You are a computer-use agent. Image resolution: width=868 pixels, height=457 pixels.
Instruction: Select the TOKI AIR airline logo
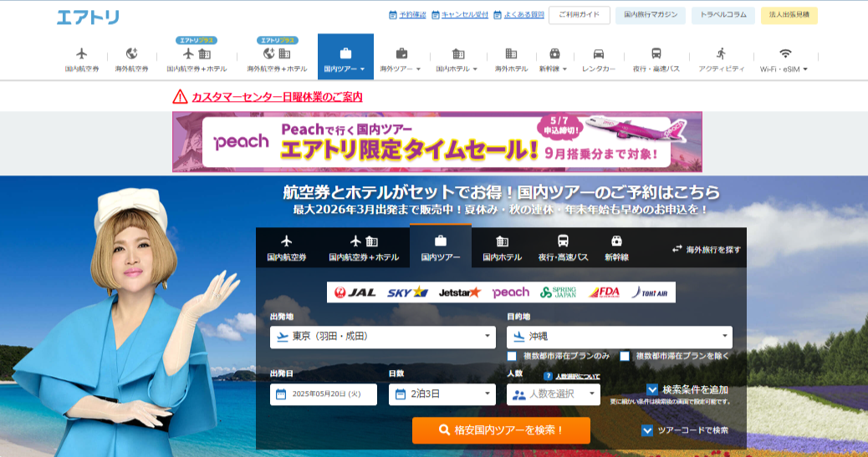pyautogui.click(x=650, y=292)
